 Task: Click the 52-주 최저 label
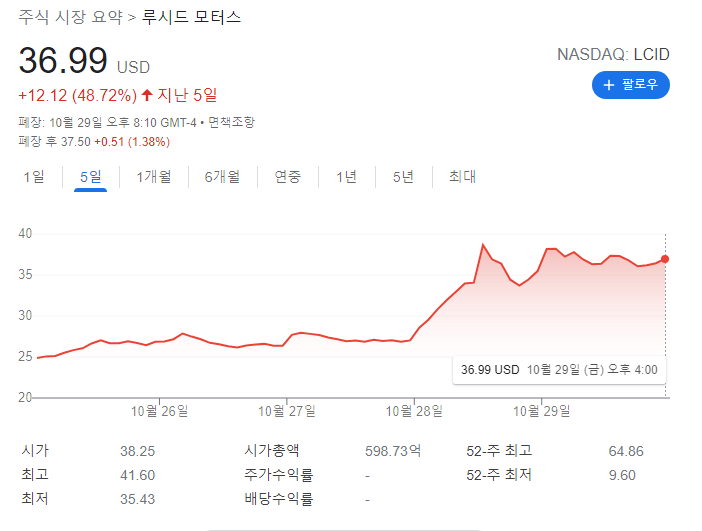pyautogui.click(x=499, y=475)
